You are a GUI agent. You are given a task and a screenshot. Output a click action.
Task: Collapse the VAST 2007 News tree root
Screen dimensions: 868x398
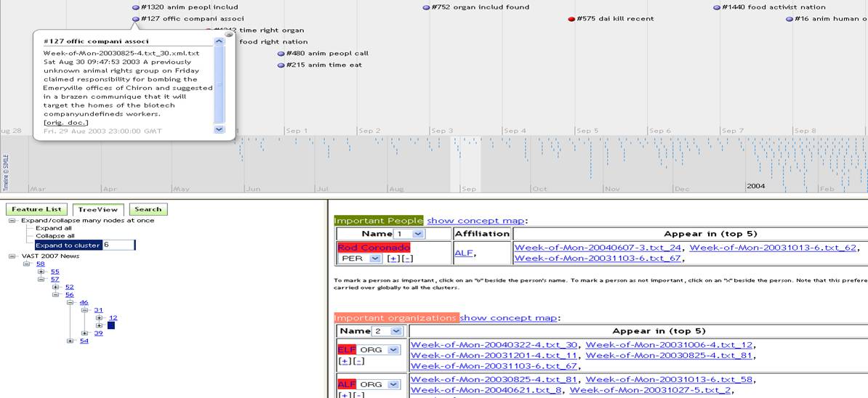[x=13, y=256]
